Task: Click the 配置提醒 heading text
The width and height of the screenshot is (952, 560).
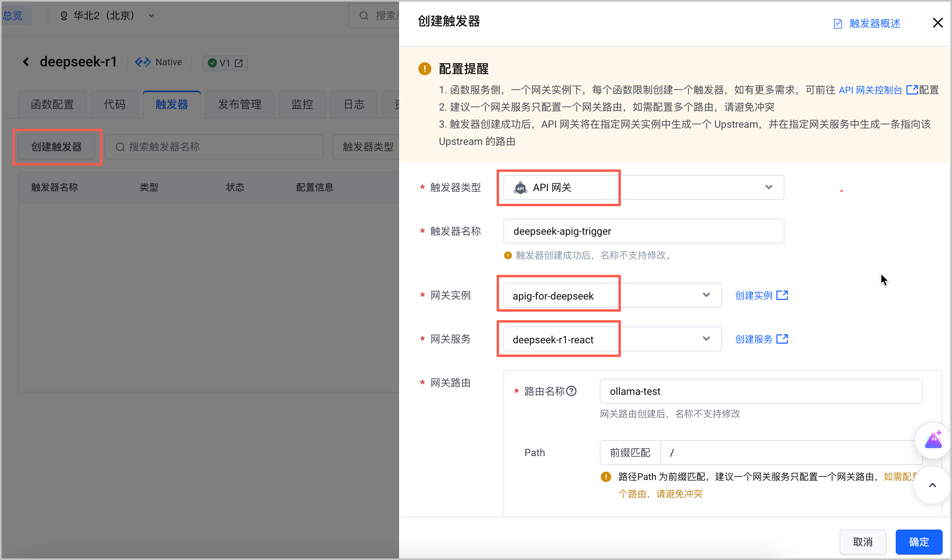Action: click(x=464, y=69)
